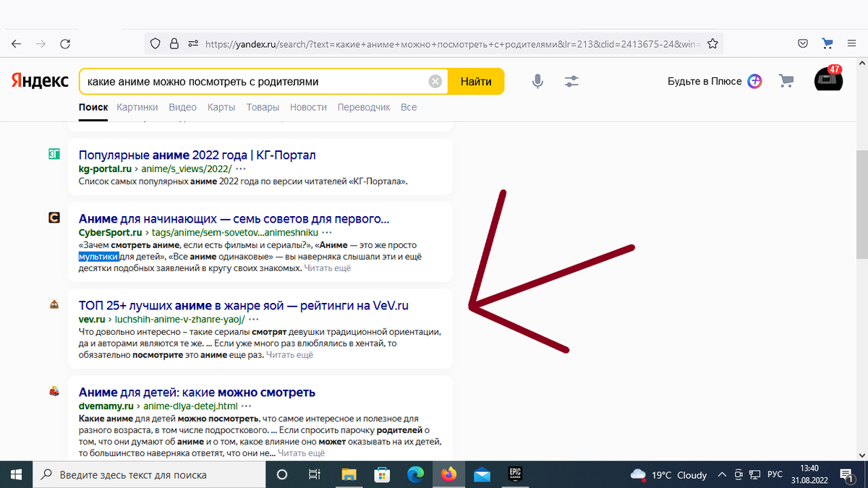Switch to Firefox in the taskbar
This screenshot has width=868, height=488.
pos(448,475)
